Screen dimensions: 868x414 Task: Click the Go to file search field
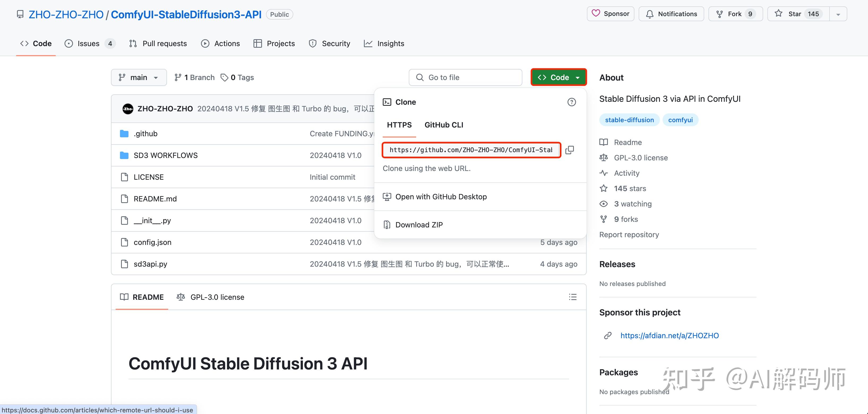pos(465,77)
